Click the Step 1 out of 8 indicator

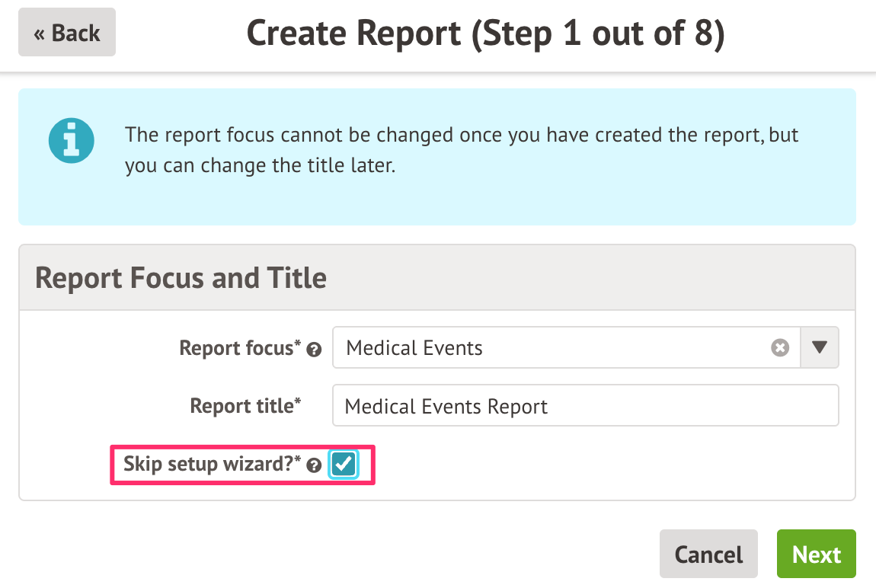pos(598,34)
